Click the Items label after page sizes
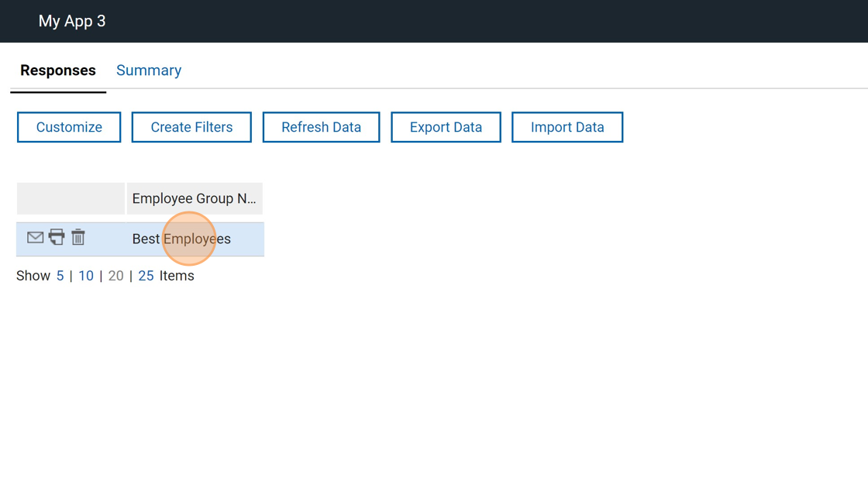Image resolution: width=868 pixels, height=485 pixels. coord(177,276)
